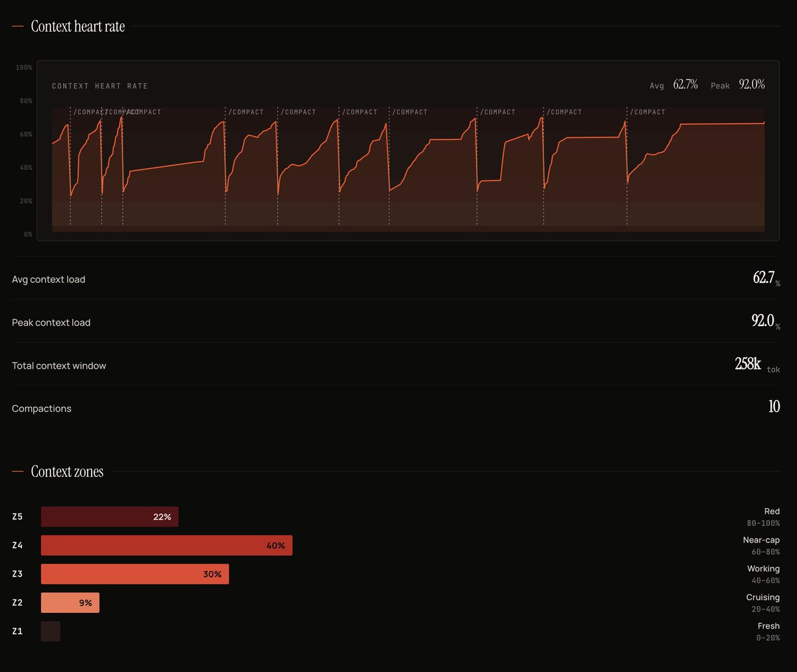The width and height of the screenshot is (797, 672).
Task: Click the 258k token value
Action: pos(748,364)
